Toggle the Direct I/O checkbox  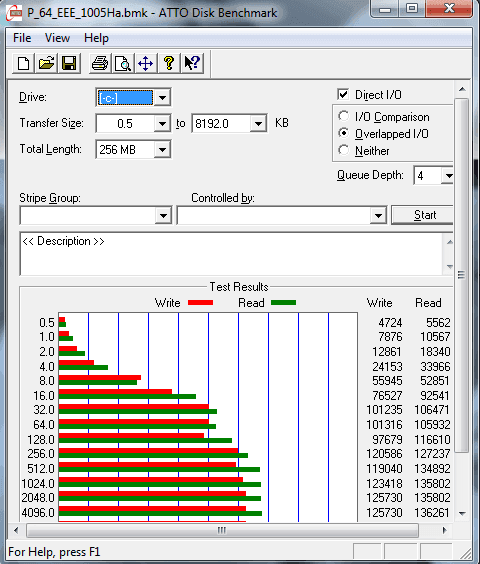coord(343,95)
